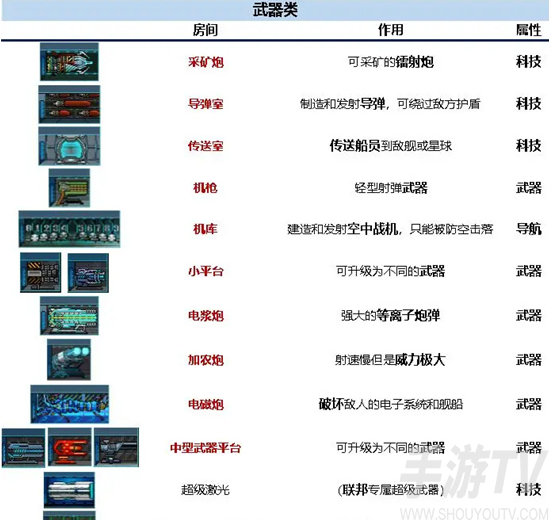This screenshot has width=549, height=520.
Task: Select the room name 机枪
Action: (x=206, y=188)
